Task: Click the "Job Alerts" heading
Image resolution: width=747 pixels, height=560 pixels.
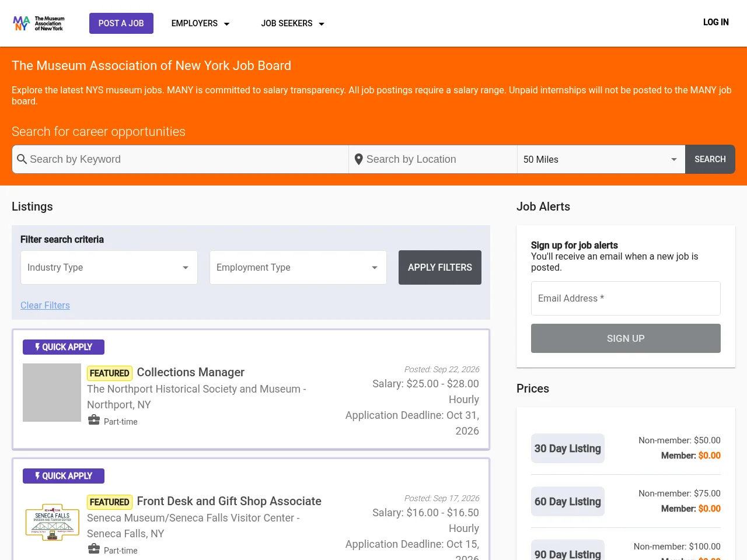Action: point(543,206)
